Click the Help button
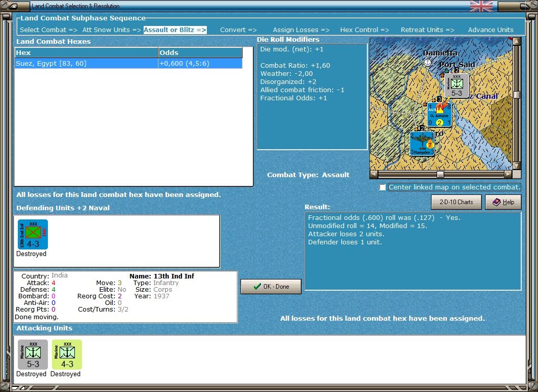Viewport: 538px width, 392px height. pos(503,202)
